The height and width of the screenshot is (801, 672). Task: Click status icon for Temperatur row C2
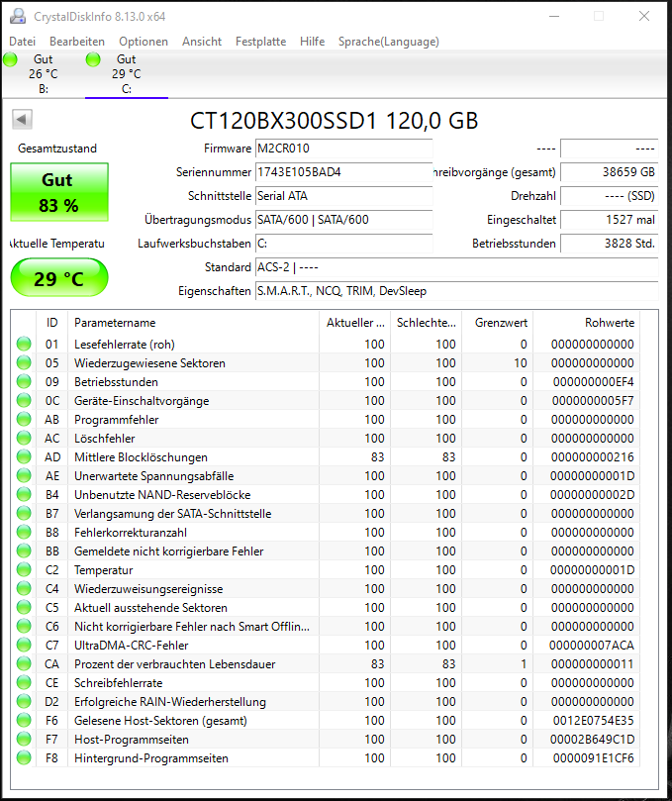24,570
